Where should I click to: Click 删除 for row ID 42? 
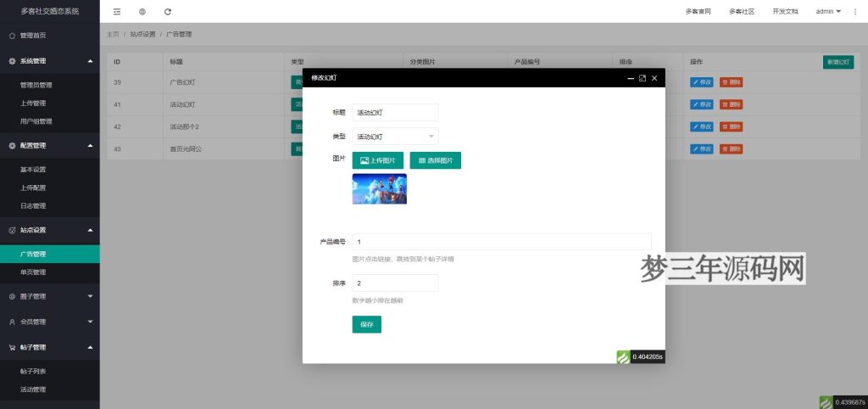point(732,127)
